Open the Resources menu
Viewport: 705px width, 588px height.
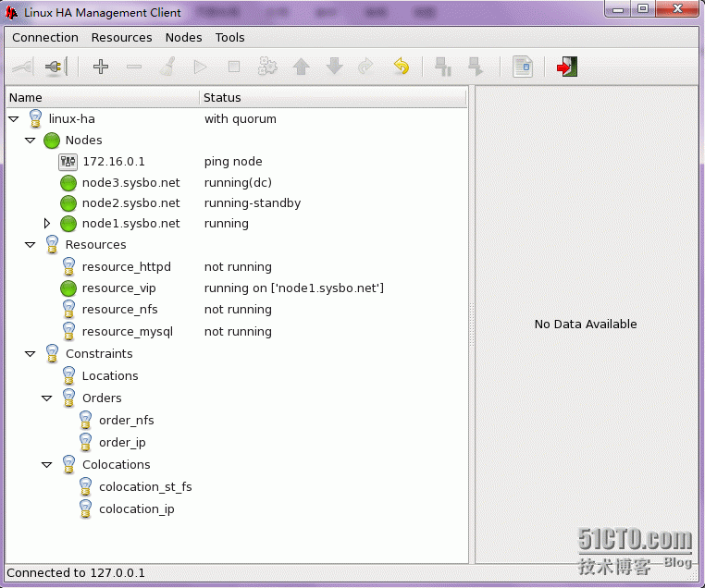point(121,37)
